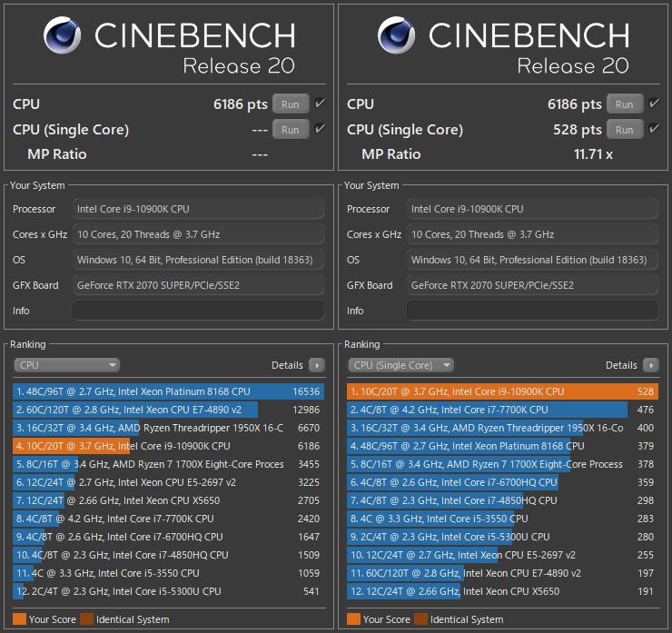Viewport: 672px width, 633px height.
Task: Select Xeon Platinum 8168 row scoring 16536
Action: point(168,391)
